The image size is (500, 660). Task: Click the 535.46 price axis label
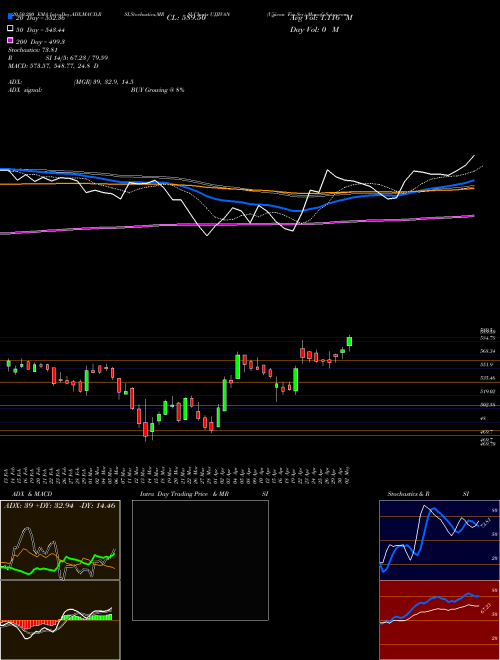[x=487, y=378]
